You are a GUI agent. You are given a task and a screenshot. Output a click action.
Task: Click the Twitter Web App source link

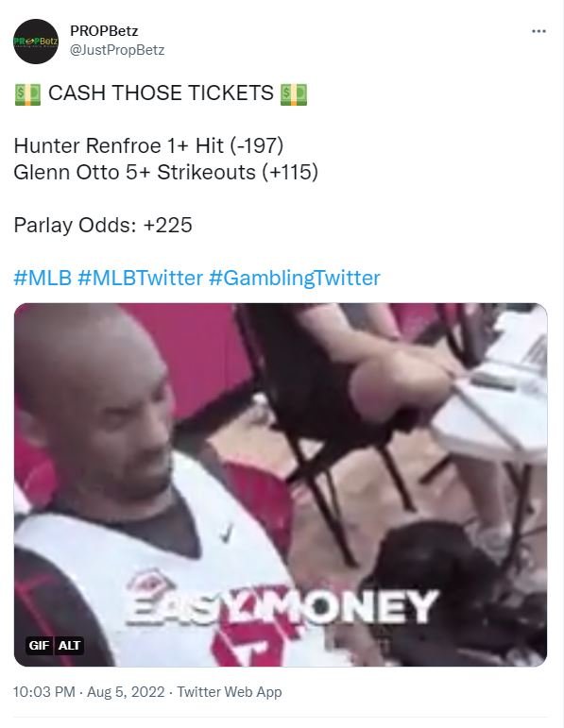[x=230, y=692]
